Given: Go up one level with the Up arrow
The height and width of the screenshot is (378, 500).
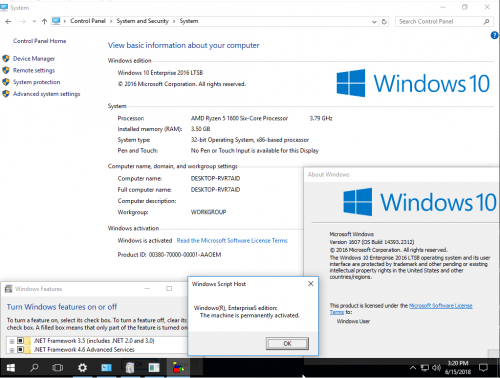Looking at the screenshot, I should point(44,21).
